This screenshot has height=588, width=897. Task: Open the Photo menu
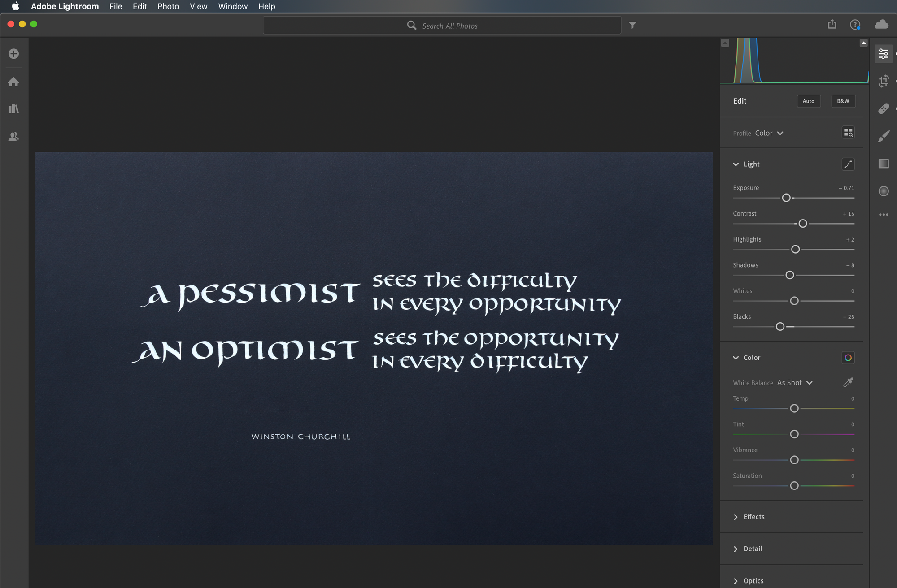167,7
